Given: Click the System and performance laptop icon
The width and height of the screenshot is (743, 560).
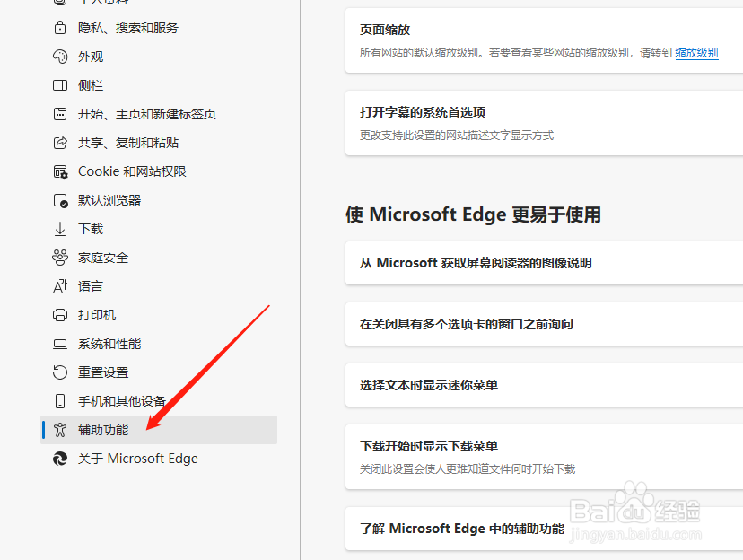Looking at the screenshot, I should click(60, 344).
